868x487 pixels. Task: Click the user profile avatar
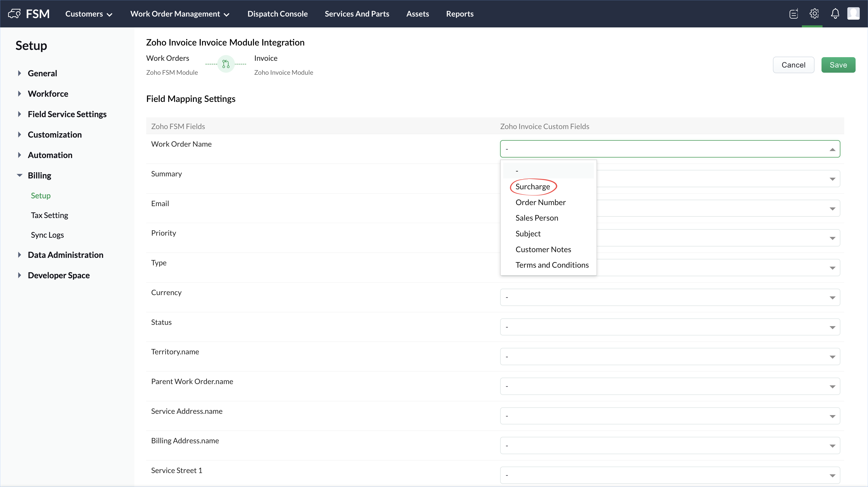click(x=854, y=14)
